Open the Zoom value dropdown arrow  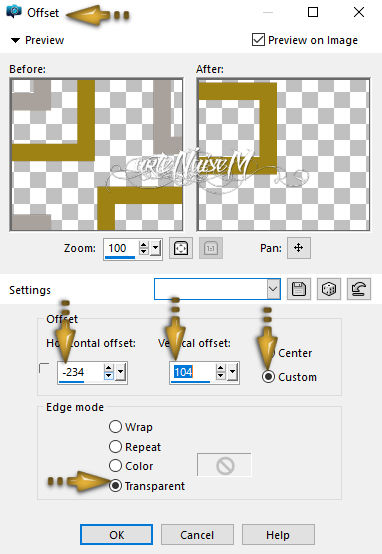156,248
